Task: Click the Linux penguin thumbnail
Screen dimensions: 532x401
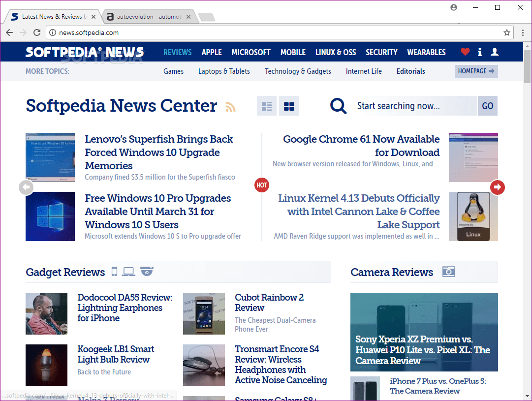Action: 473,216
